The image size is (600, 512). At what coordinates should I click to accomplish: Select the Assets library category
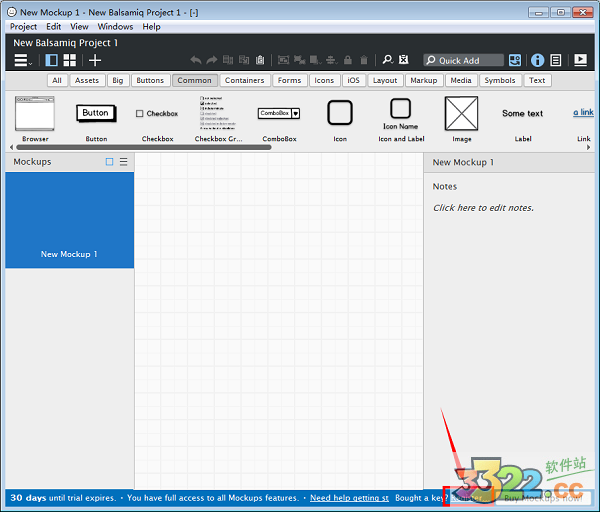point(87,80)
